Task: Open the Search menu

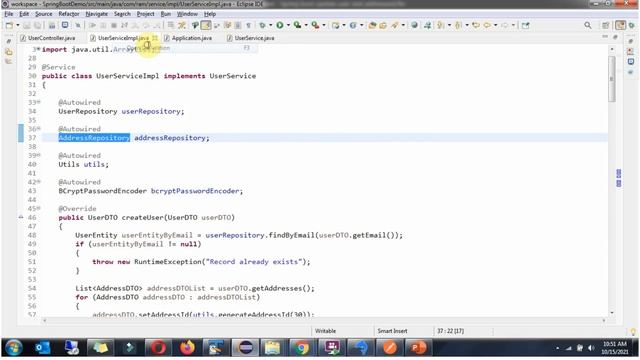Action: [122, 14]
